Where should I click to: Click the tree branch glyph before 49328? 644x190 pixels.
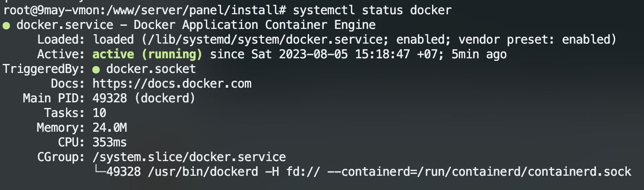[99, 171]
